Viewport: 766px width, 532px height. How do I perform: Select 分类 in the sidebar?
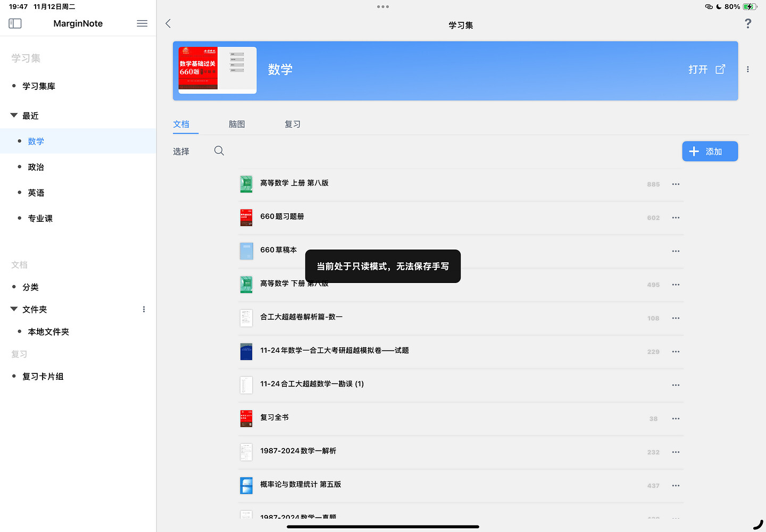click(31, 287)
